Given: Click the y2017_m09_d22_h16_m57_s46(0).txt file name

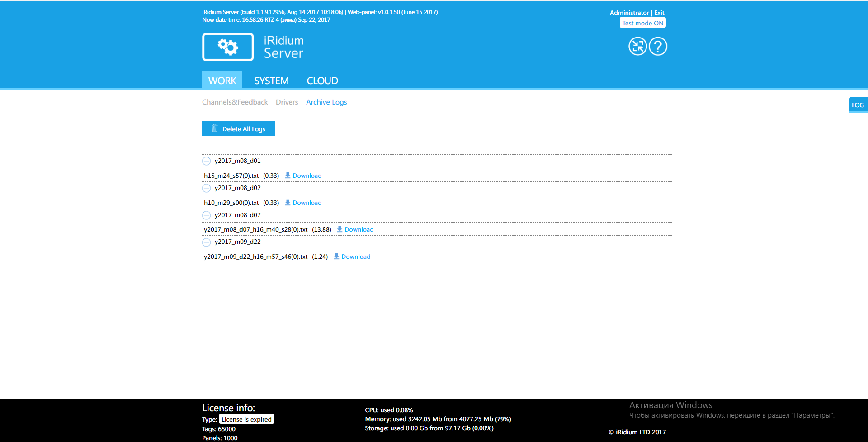Looking at the screenshot, I should (x=255, y=257).
